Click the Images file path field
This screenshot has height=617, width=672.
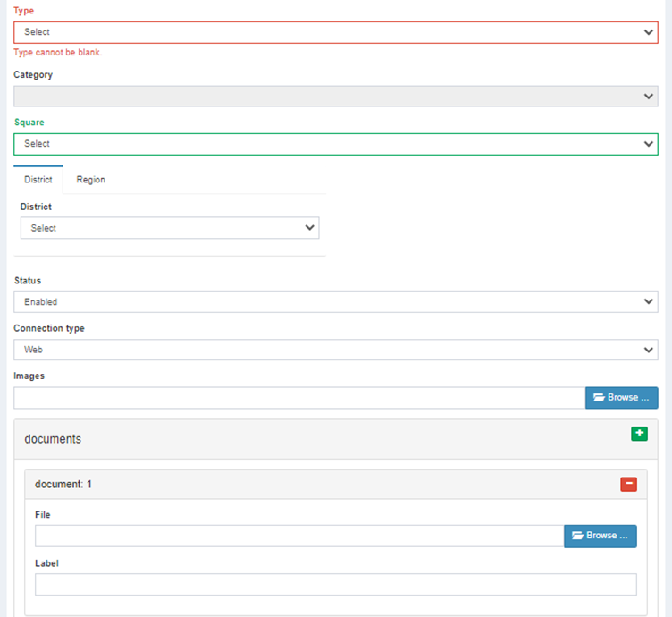click(x=299, y=398)
